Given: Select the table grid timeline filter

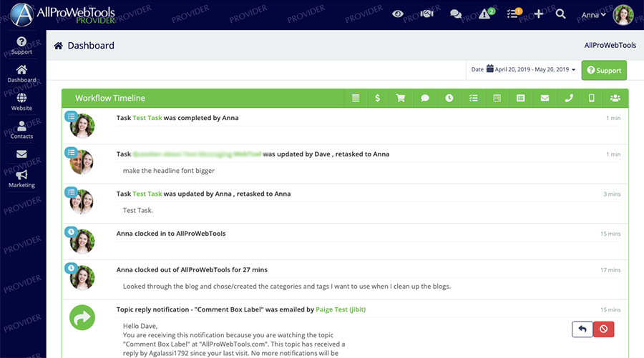Looking at the screenshot, I should point(520,98).
